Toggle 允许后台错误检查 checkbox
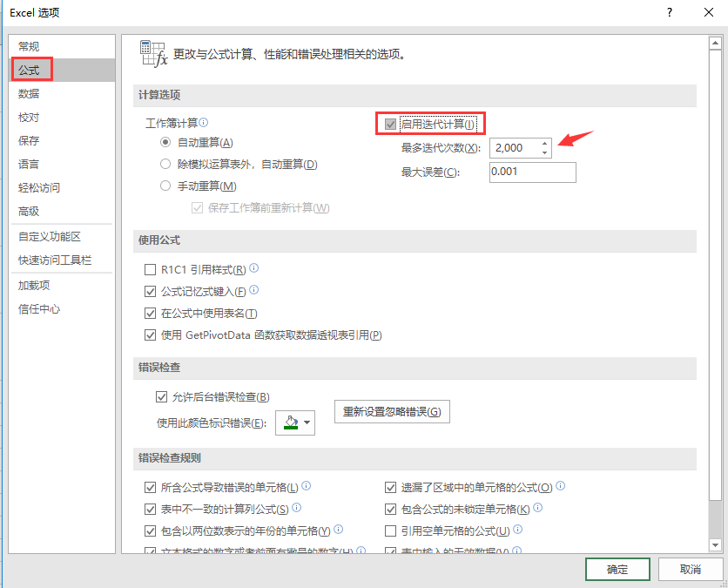This screenshot has width=728, height=588. (x=161, y=396)
